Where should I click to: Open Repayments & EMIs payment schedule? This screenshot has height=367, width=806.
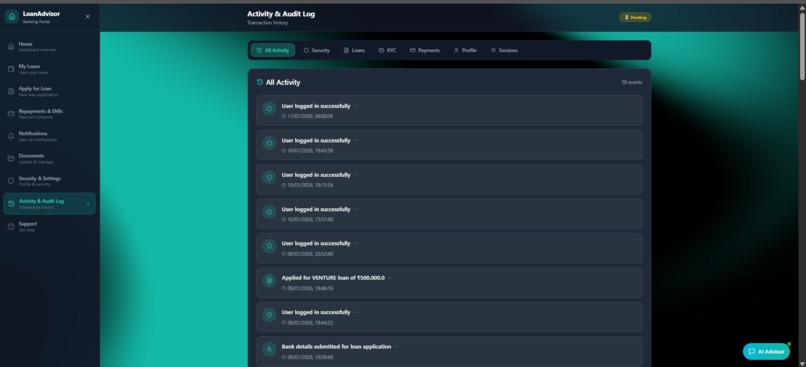49,114
